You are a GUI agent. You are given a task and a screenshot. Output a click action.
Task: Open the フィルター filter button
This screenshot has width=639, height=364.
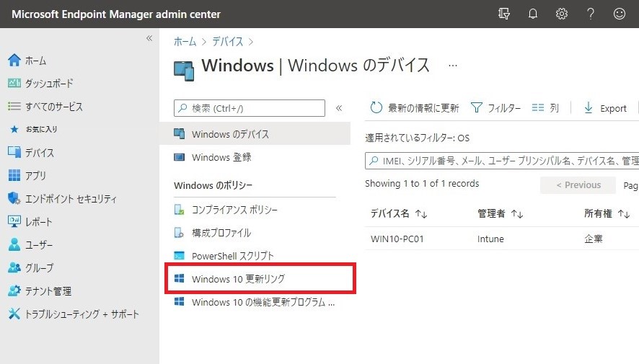495,108
